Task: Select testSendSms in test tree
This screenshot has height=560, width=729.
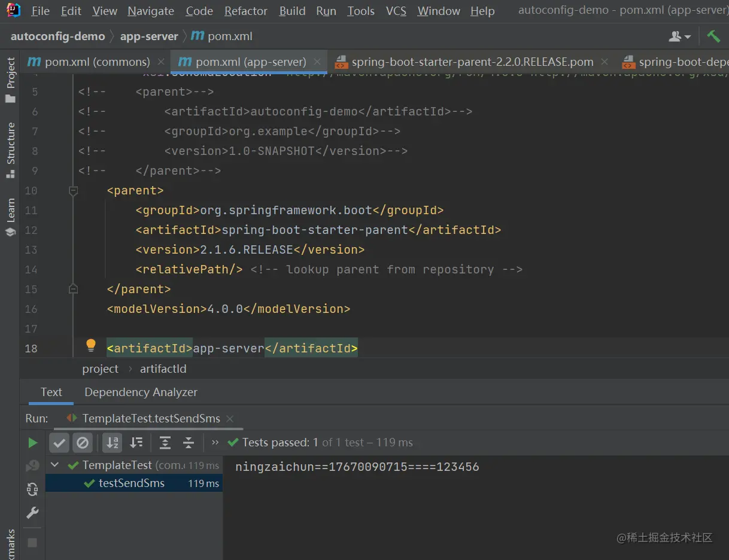Action: 134,483
